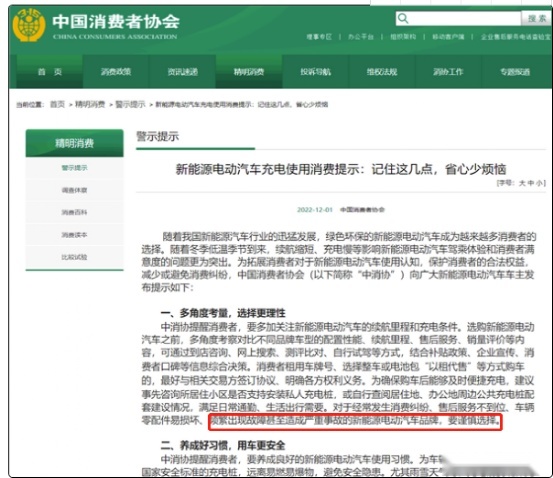Screen dimensions: 553x478
Task: Open 消费政策 navigation menu item
Action: click(116, 72)
